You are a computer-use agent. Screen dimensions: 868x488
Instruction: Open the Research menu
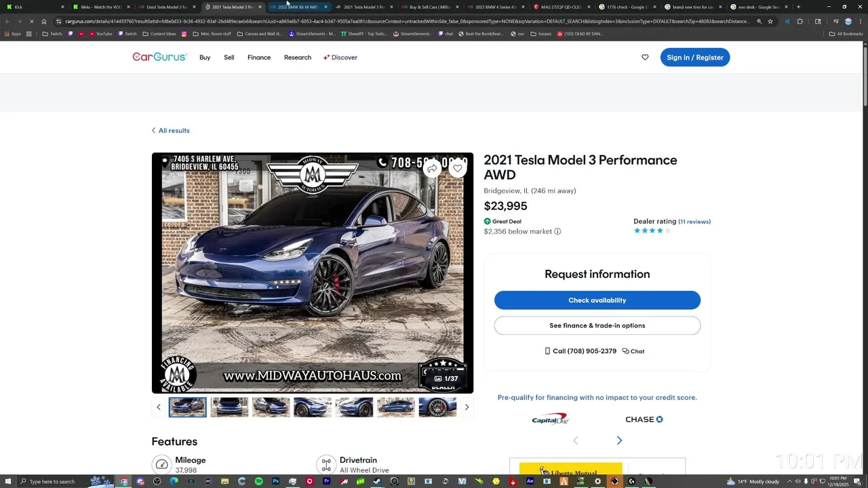(x=298, y=58)
